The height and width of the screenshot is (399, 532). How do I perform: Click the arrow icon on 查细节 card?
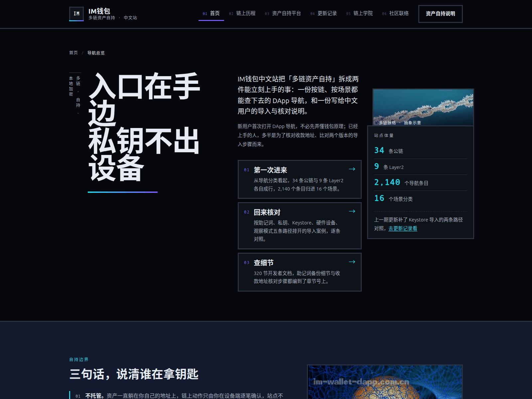(352, 262)
